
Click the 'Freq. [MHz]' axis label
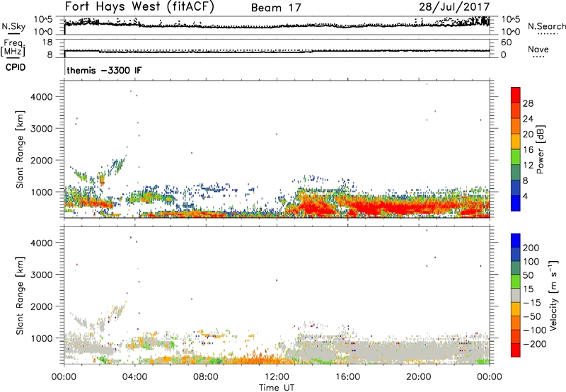click(13, 47)
